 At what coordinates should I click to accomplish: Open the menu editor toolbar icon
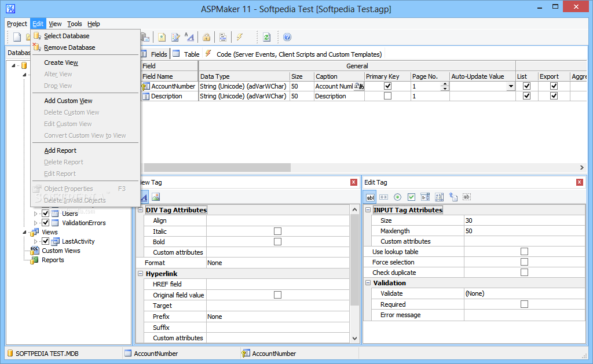click(223, 37)
